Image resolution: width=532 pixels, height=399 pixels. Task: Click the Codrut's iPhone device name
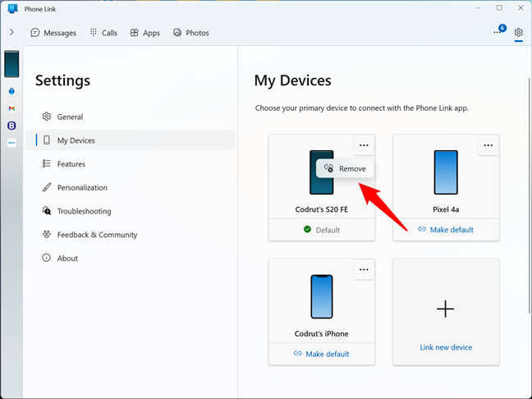pyautogui.click(x=321, y=333)
